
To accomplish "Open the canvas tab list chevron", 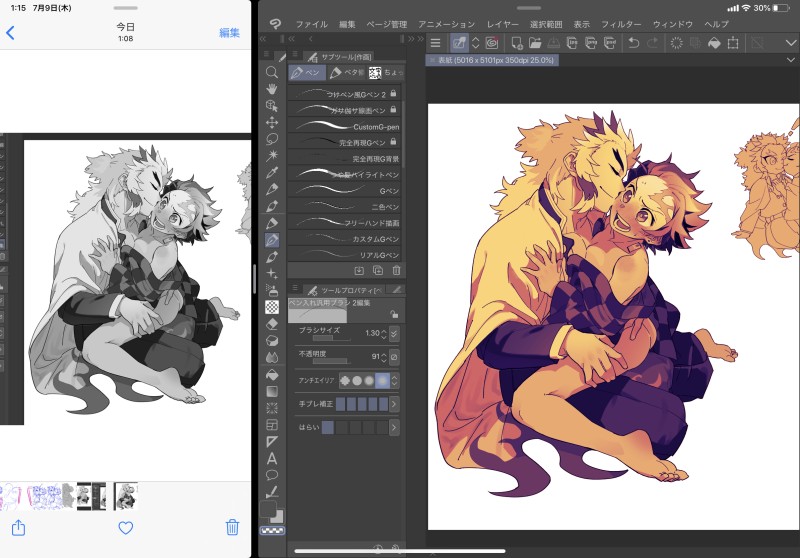I will 791,60.
